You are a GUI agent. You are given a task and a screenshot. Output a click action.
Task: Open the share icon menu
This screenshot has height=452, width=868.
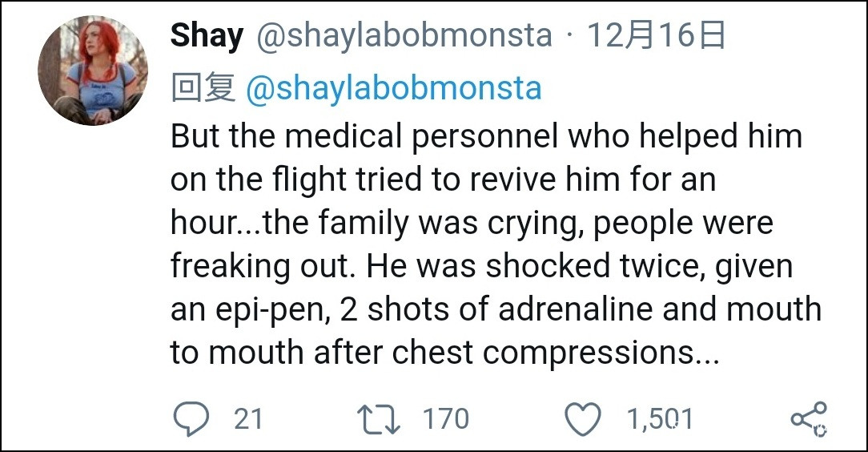(x=808, y=418)
